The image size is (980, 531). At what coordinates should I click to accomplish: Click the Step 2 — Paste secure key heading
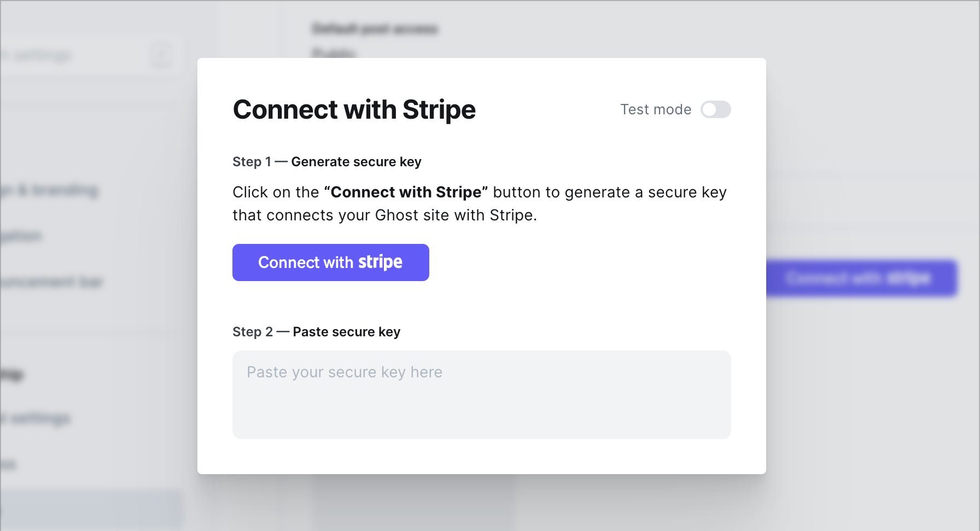316,331
